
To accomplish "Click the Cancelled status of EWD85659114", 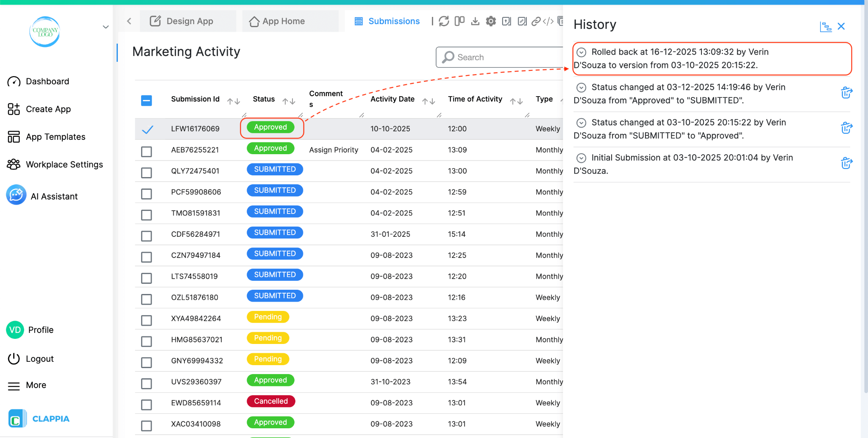I will [271, 401].
